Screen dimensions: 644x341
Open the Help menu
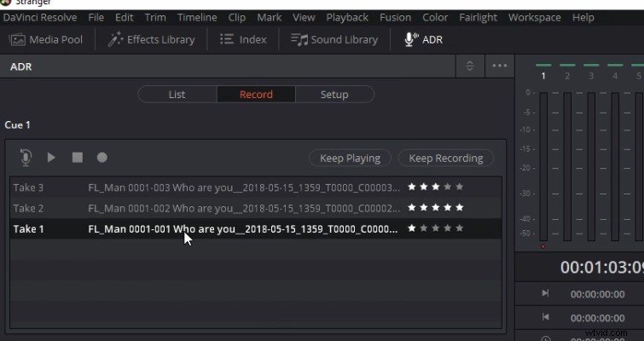click(583, 18)
